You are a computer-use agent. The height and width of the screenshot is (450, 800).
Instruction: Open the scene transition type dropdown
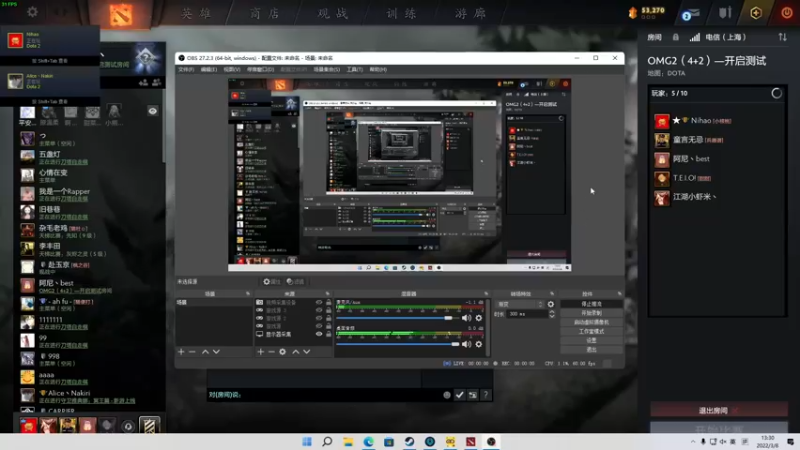click(x=520, y=304)
